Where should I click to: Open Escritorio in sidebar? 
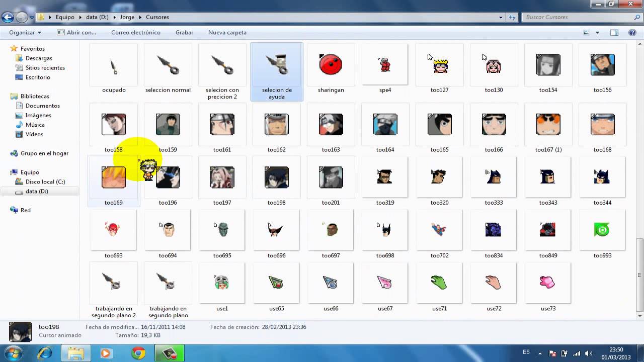click(x=38, y=77)
